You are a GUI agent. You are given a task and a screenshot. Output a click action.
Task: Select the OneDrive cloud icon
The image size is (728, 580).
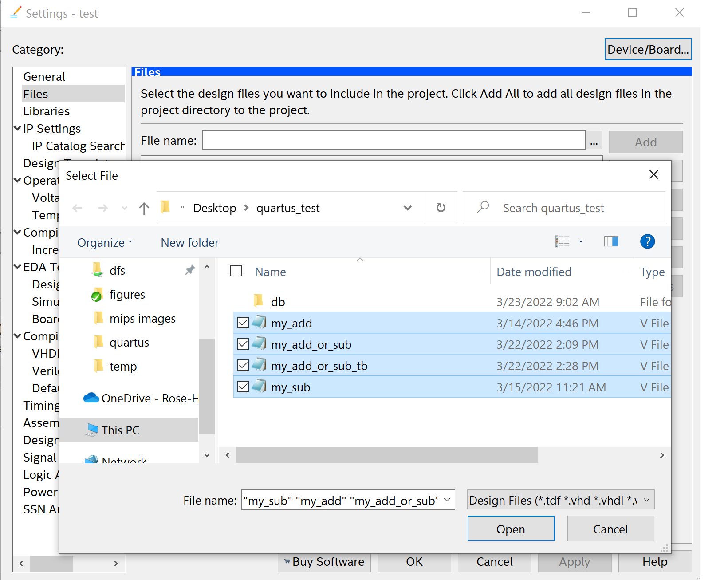[91, 398]
